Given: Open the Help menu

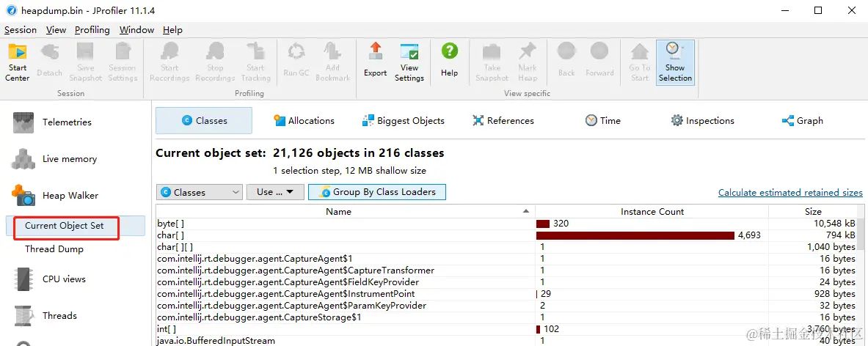Looking at the screenshot, I should click(172, 30).
